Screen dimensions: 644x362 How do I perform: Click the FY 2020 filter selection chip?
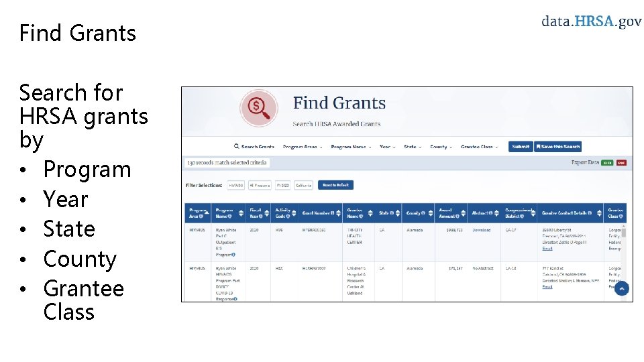[282, 186]
